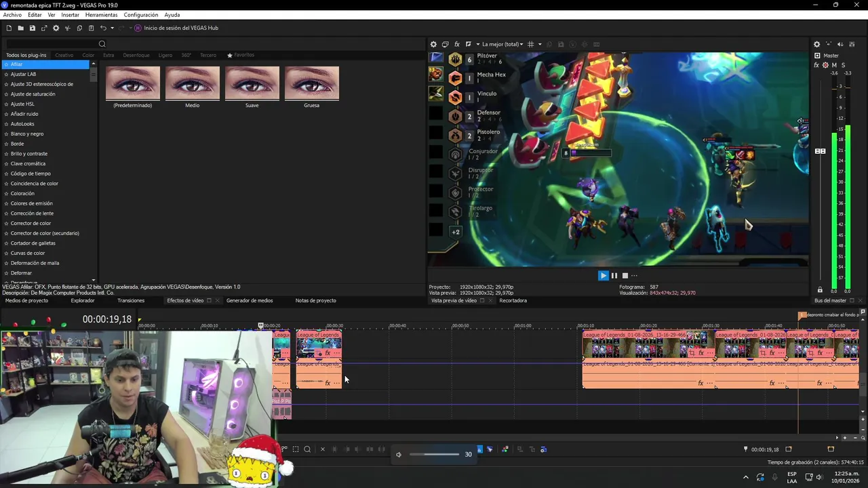Image resolution: width=868 pixels, height=488 pixels.
Task: Open master bus downmix output icon
Action: 829,44
